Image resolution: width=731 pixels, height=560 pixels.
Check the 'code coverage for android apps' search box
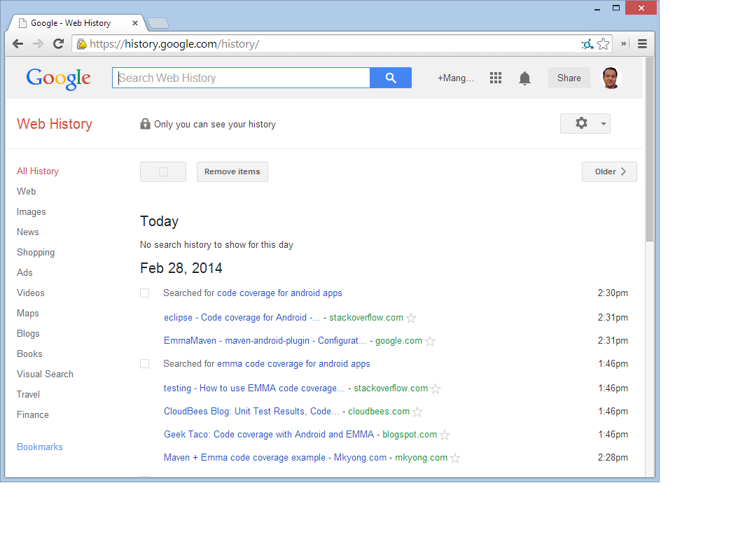pos(145,293)
